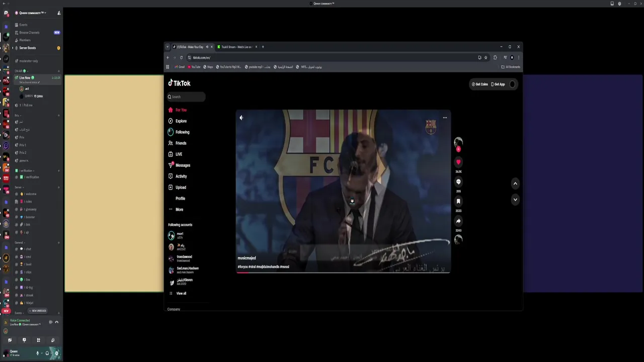Bookmark the video with the save icon
The width and height of the screenshot is (644, 362).
(x=458, y=201)
